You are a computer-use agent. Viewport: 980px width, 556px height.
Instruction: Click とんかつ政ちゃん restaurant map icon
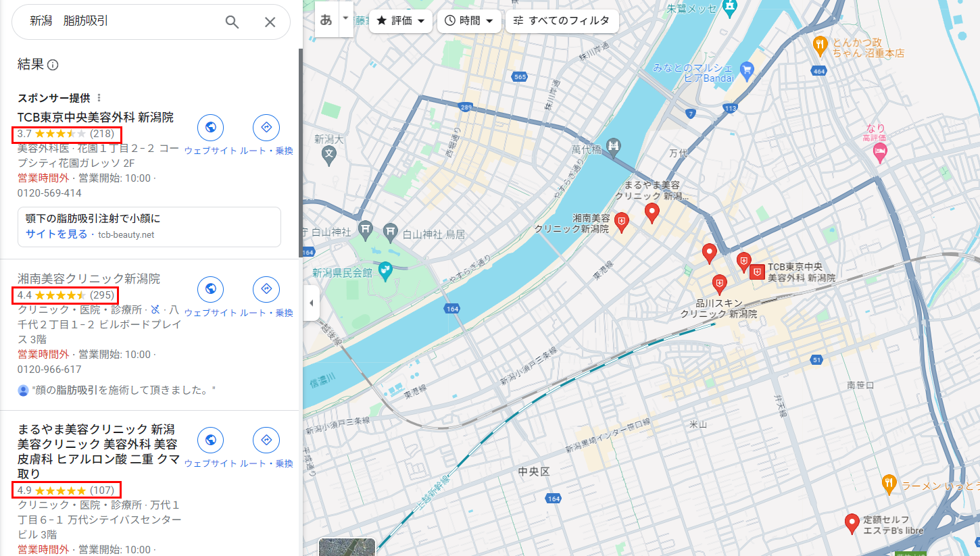pyautogui.click(x=820, y=45)
